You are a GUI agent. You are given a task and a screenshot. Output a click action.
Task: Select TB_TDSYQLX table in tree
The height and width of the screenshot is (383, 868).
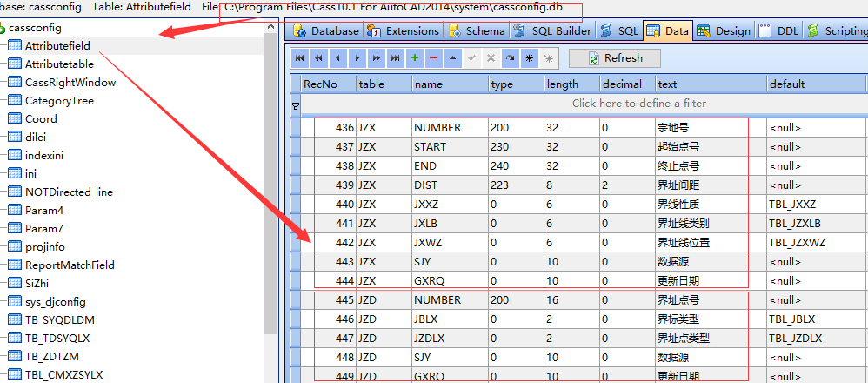click(x=57, y=339)
